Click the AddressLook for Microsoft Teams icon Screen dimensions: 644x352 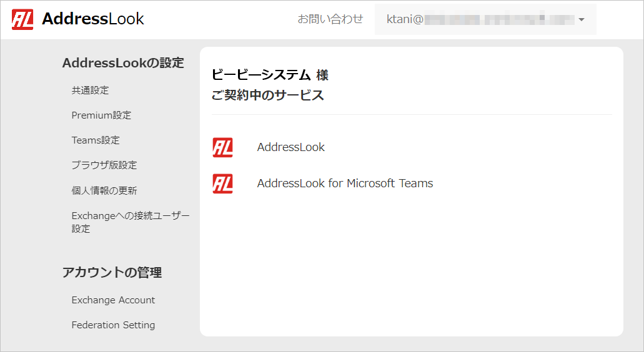(222, 183)
